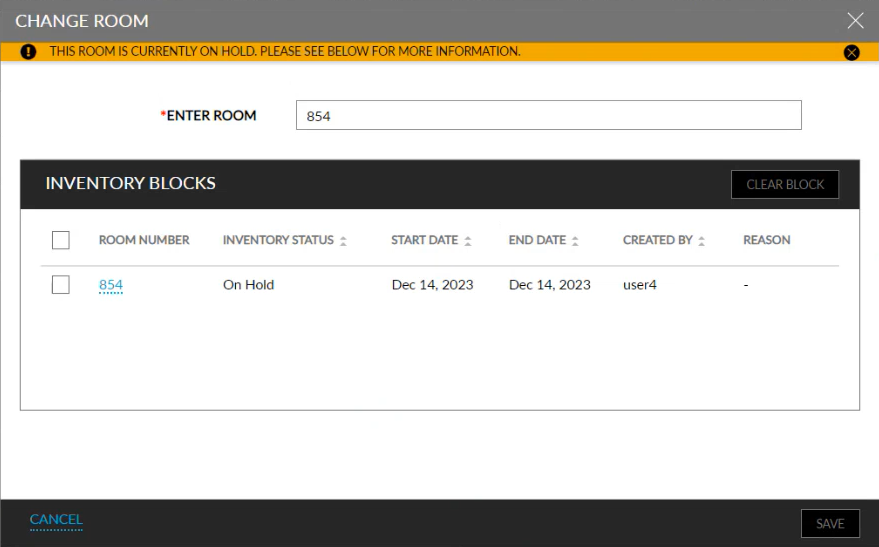Screen dimensions: 879x547
Task: Click the exclamation warning icon in banner
Action: (x=28, y=51)
